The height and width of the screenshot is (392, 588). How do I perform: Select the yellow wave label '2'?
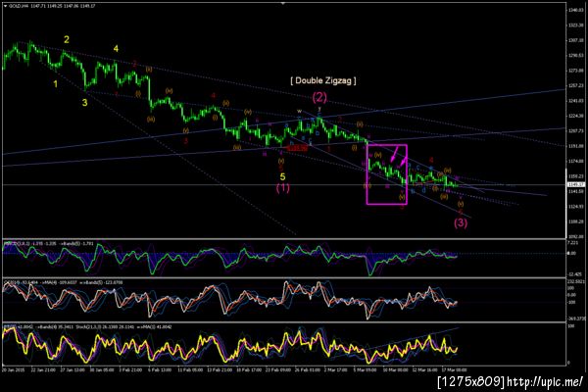pos(67,40)
